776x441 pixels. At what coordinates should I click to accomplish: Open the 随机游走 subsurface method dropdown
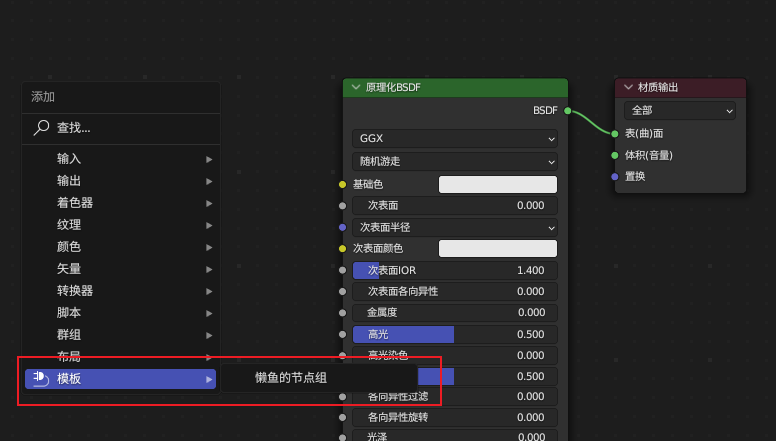coord(455,161)
